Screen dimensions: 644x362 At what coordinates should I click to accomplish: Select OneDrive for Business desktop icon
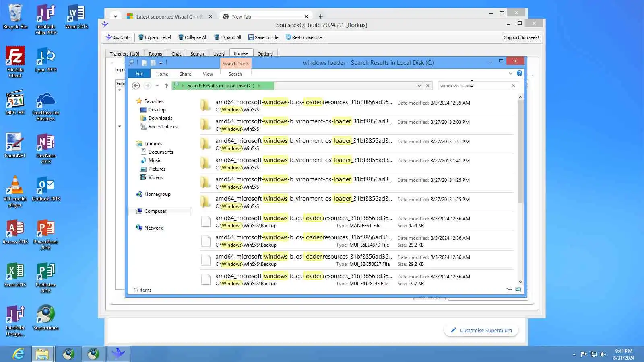(46, 106)
